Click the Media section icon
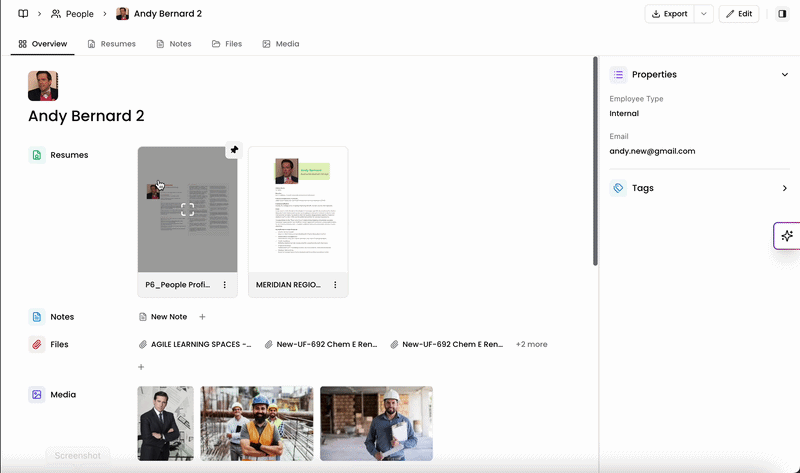Screen dimensions: 800x473 click(37, 395)
